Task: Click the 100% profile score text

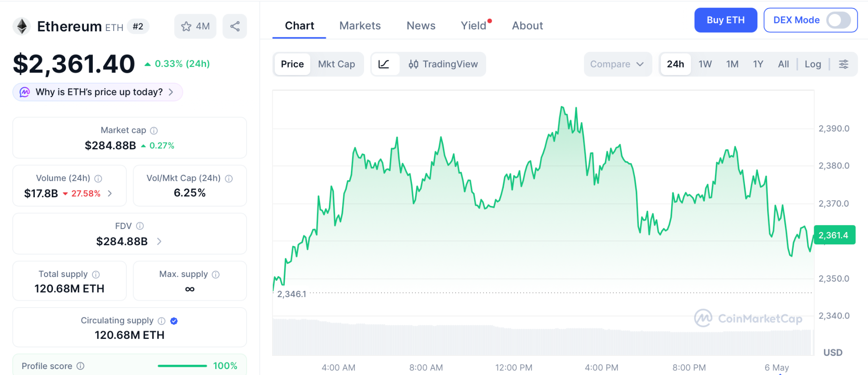Action: 225,366
